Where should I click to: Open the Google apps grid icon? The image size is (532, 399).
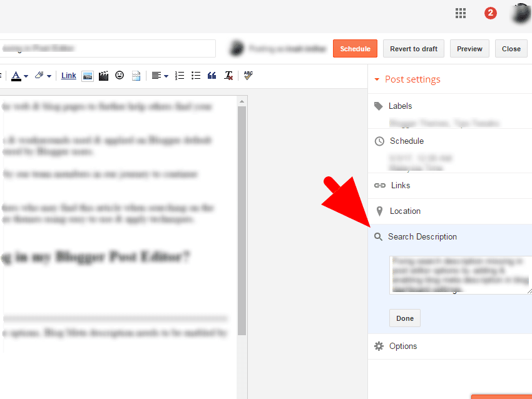click(x=461, y=13)
